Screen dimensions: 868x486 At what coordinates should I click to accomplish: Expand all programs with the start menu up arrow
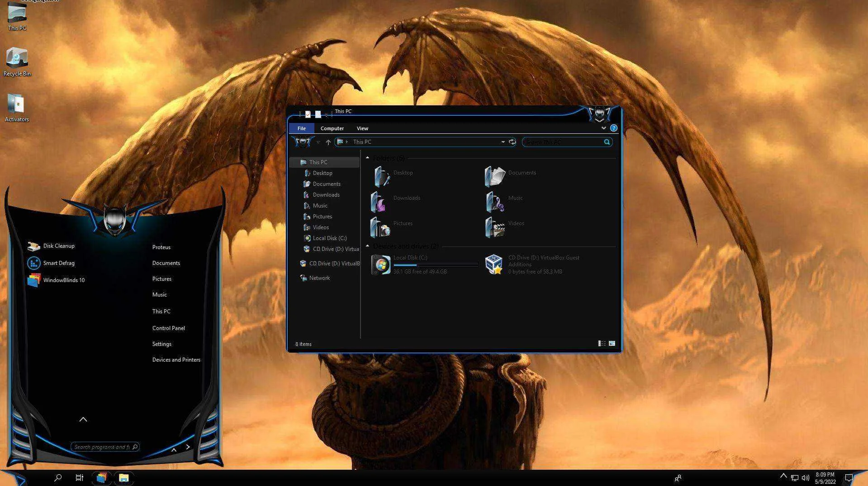83,420
